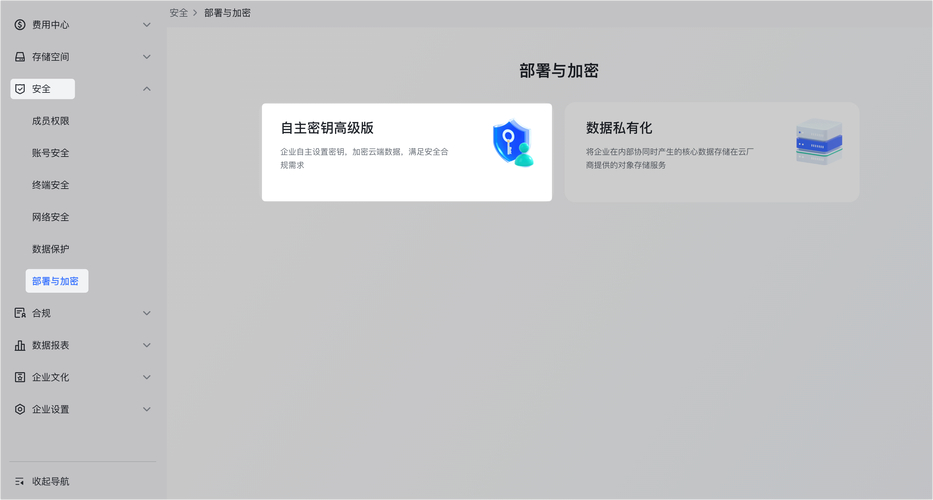The width and height of the screenshot is (933, 500).
Task: Click 安全 breadcrumb link
Action: coord(179,12)
